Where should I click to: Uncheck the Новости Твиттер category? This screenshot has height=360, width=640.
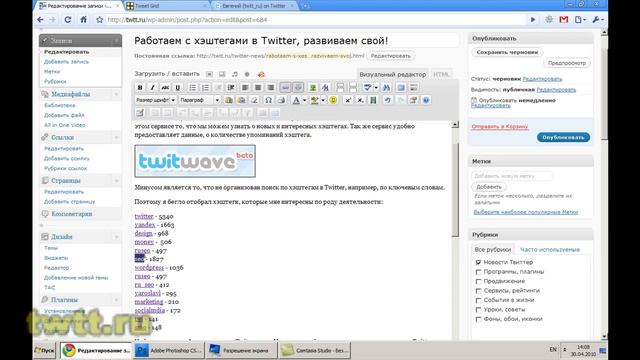coord(478,262)
